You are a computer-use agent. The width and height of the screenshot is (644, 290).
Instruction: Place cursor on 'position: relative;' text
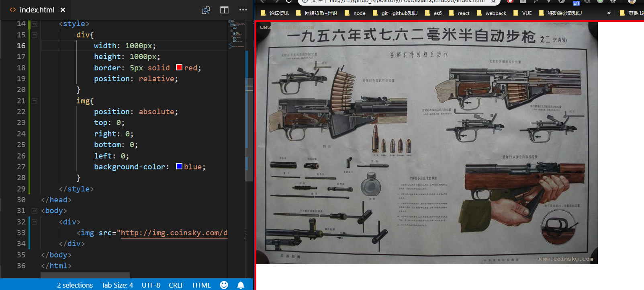(x=136, y=79)
